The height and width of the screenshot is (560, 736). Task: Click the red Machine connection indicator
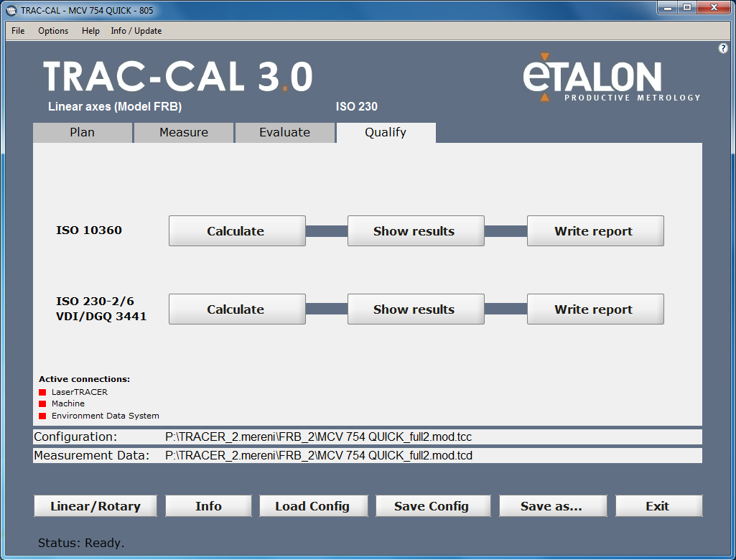click(42, 403)
